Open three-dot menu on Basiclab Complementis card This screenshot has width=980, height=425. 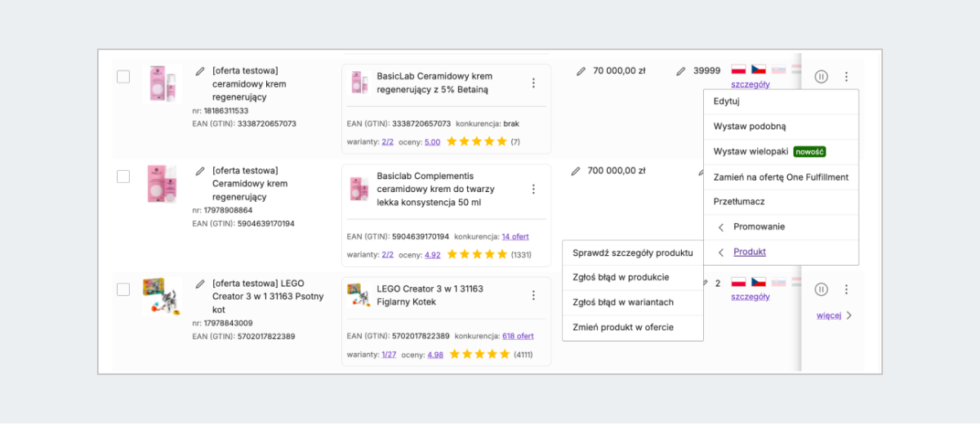(533, 189)
